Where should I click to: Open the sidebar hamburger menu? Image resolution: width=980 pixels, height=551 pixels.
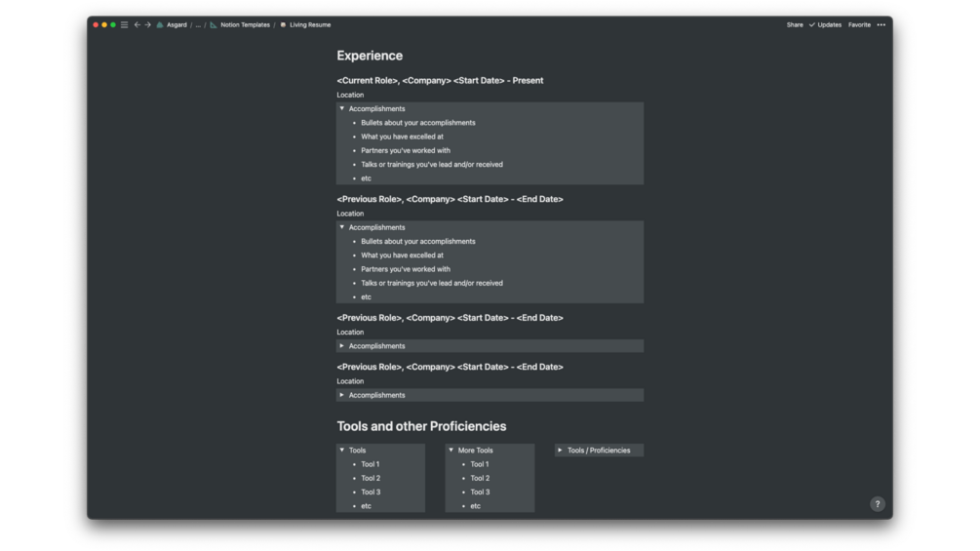[124, 25]
